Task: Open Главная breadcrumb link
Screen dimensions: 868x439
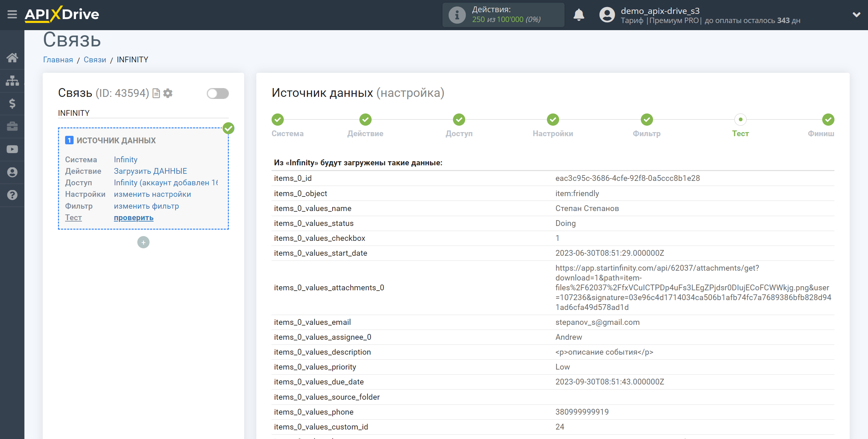Action: pyautogui.click(x=58, y=60)
